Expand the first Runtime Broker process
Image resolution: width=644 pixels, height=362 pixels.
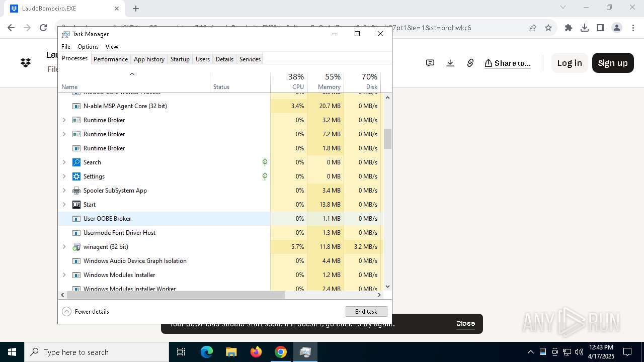click(x=64, y=120)
